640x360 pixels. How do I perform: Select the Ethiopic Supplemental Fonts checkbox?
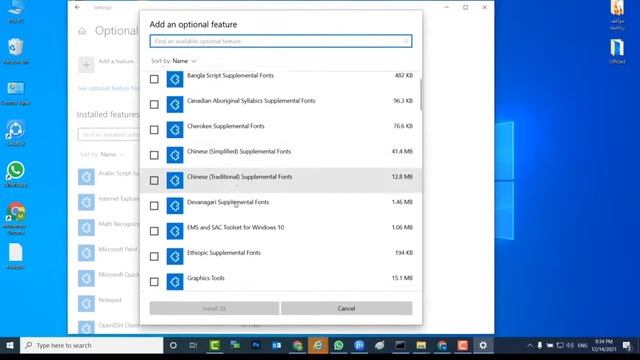154,256
